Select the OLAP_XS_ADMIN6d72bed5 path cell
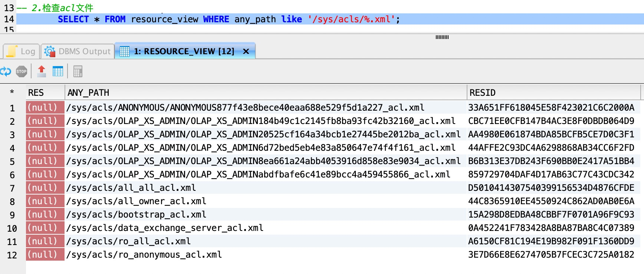Screen dimensions: 644x274 point(266,148)
